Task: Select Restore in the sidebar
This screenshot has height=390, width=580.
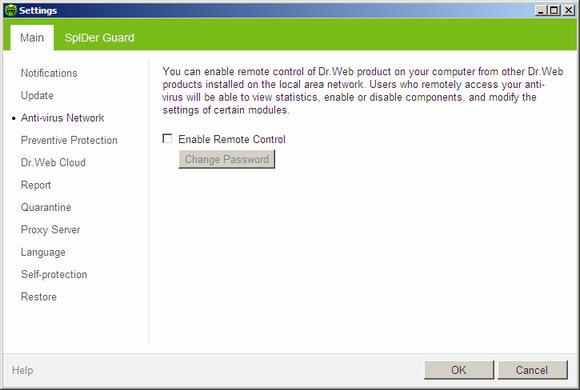Action: [x=38, y=297]
